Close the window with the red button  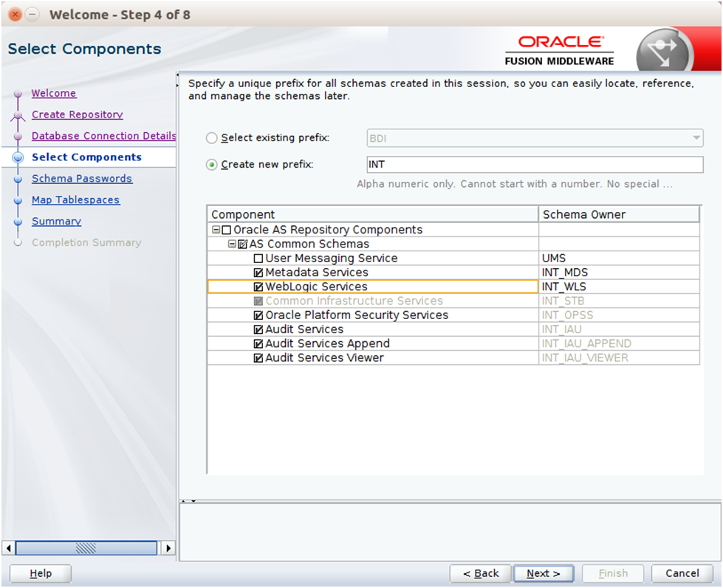click(x=16, y=15)
